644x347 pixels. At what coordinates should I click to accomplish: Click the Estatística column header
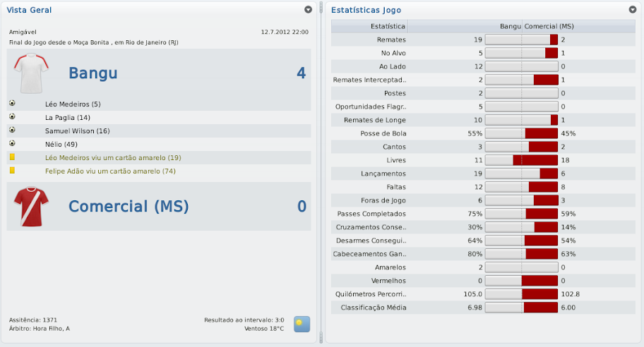[x=369, y=26]
